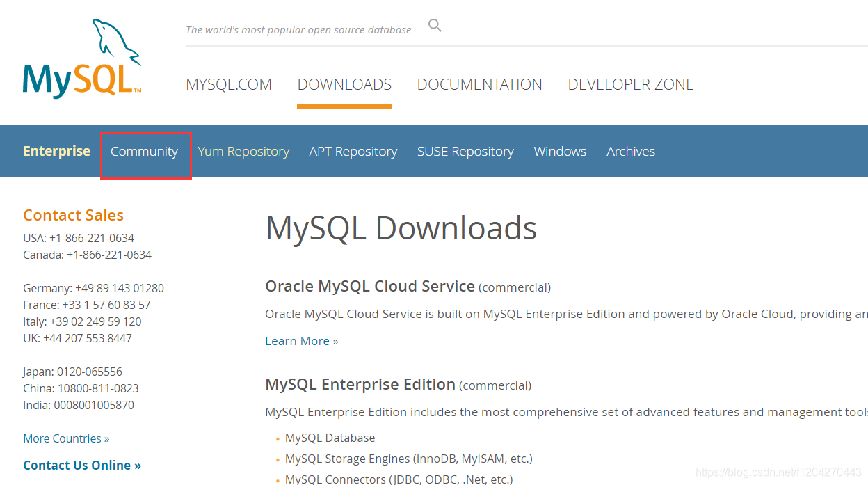868x485 pixels.
Task: Click the France: +33 1 57 60 83 57 line
Action: click(x=86, y=305)
